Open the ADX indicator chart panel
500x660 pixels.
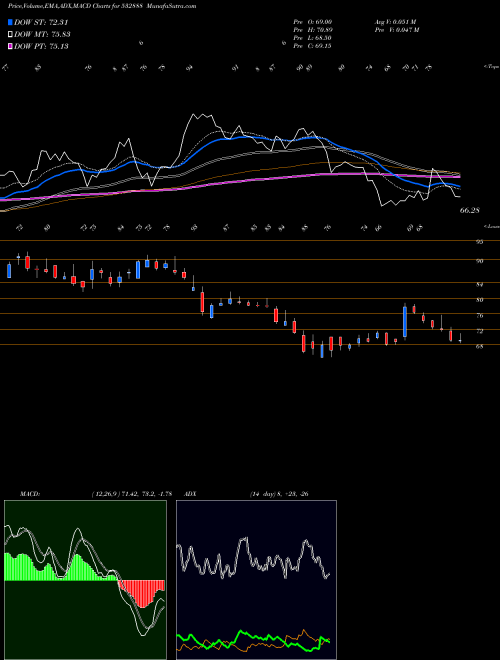coord(256,580)
